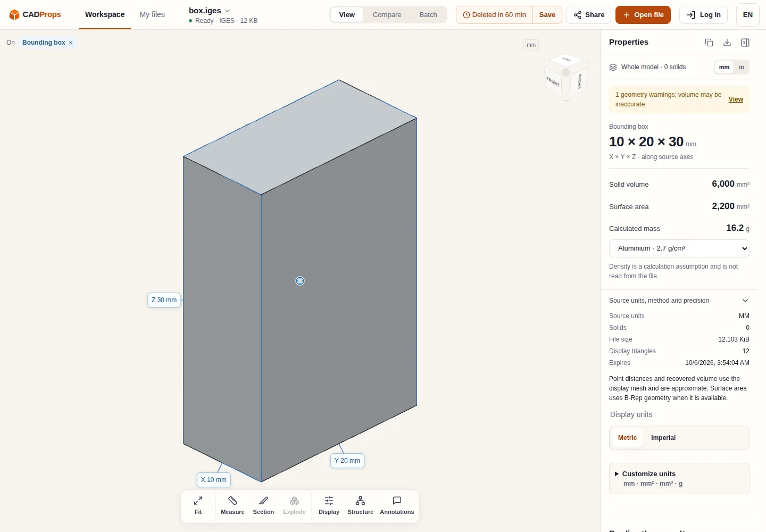Select the View mode tab
This screenshot has height=532, width=766.
pos(347,15)
